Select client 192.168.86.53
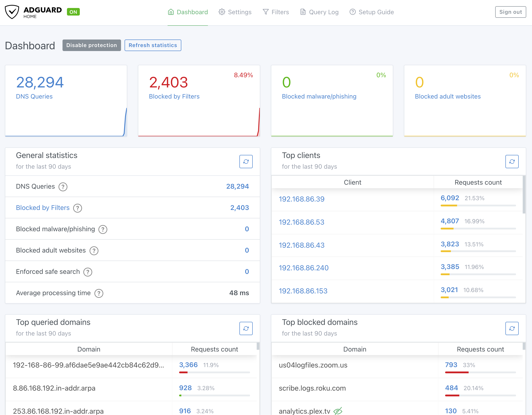The height and width of the screenshot is (415, 532). [301, 222]
